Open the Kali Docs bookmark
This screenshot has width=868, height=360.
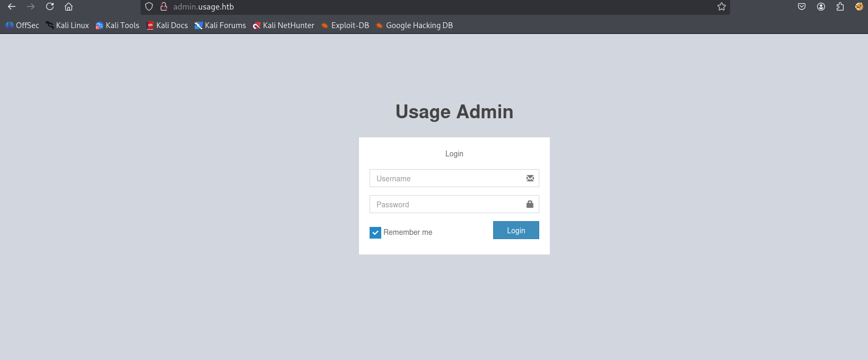click(x=167, y=25)
